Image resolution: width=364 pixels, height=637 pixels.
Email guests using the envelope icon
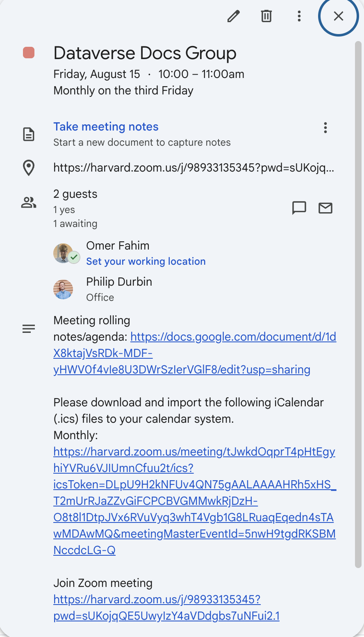pos(325,208)
